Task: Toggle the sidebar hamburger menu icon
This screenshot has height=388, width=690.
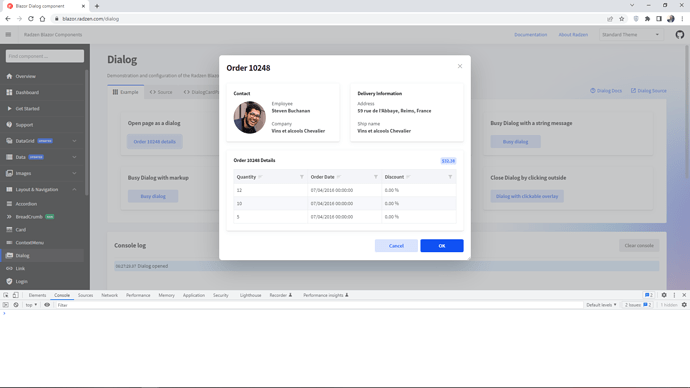Action: [x=8, y=34]
